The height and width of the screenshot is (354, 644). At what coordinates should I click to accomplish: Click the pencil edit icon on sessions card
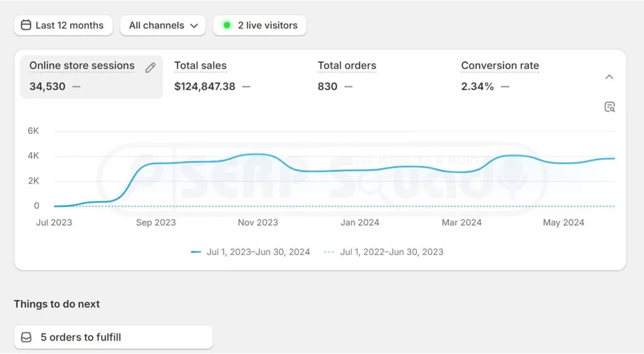(x=150, y=67)
